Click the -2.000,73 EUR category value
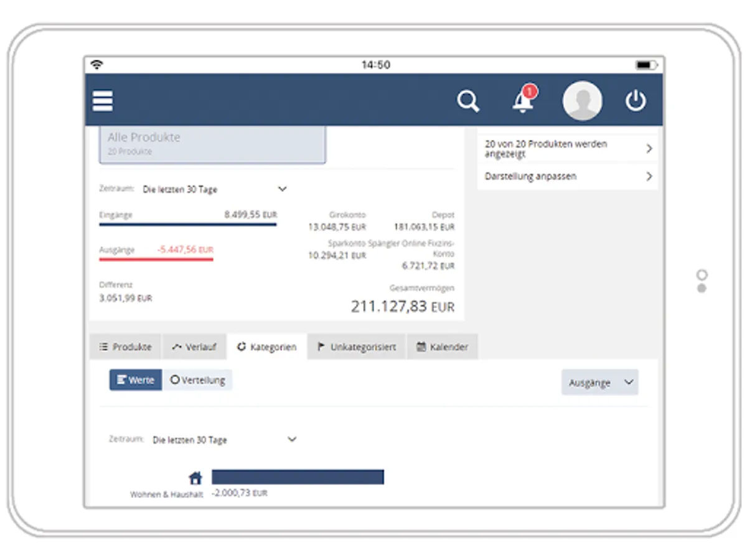The height and width of the screenshot is (560, 747). point(240,493)
